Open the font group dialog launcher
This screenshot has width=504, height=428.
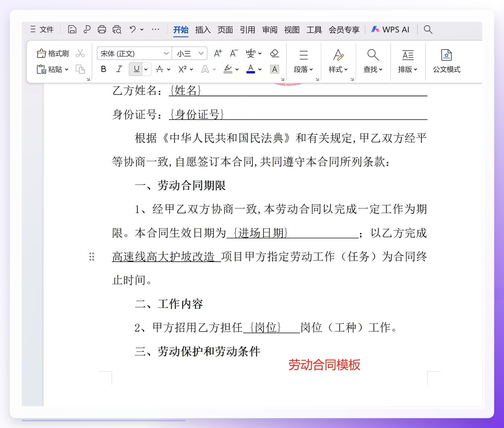(x=282, y=79)
